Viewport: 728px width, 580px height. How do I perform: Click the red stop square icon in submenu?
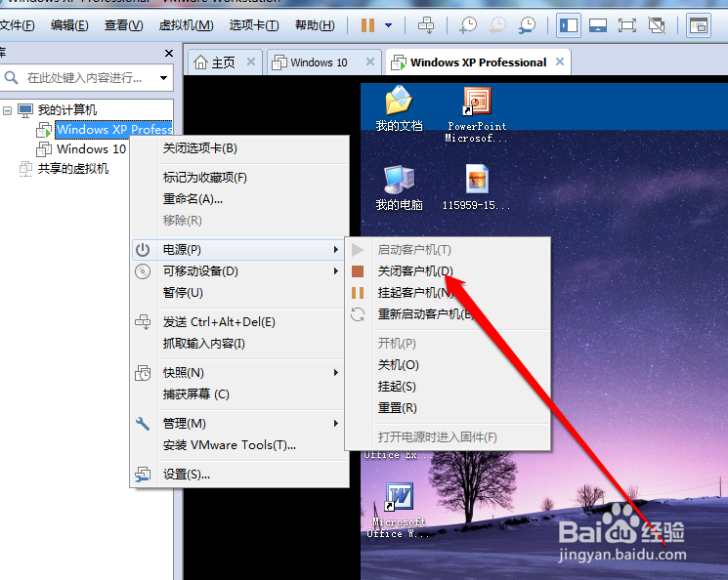358,271
